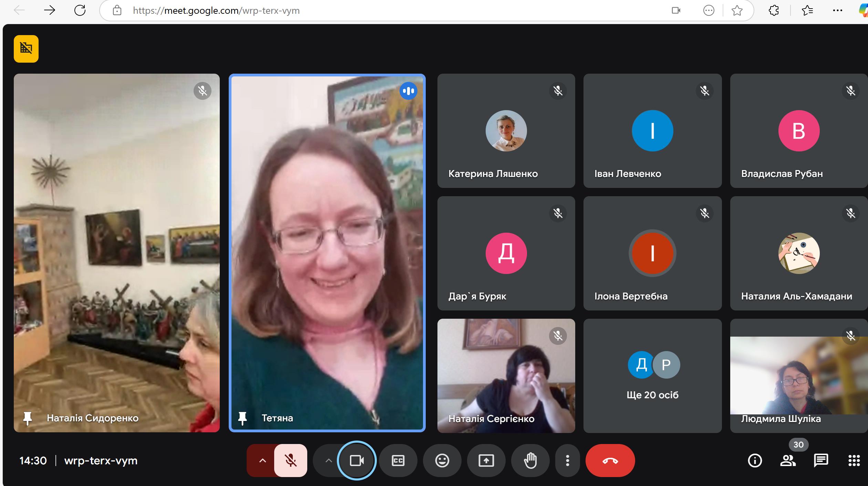
Task: Unmute your microphone
Action: click(x=290, y=460)
